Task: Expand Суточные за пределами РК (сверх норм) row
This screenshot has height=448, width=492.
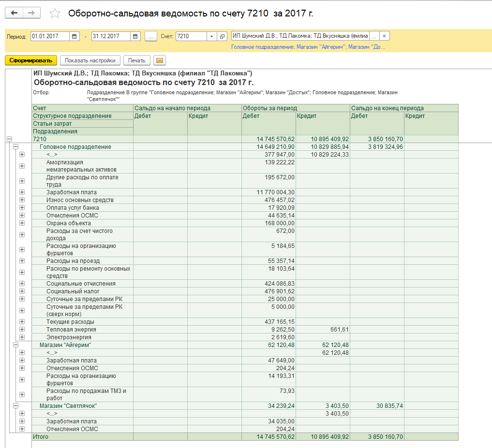Action: point(22,310)
